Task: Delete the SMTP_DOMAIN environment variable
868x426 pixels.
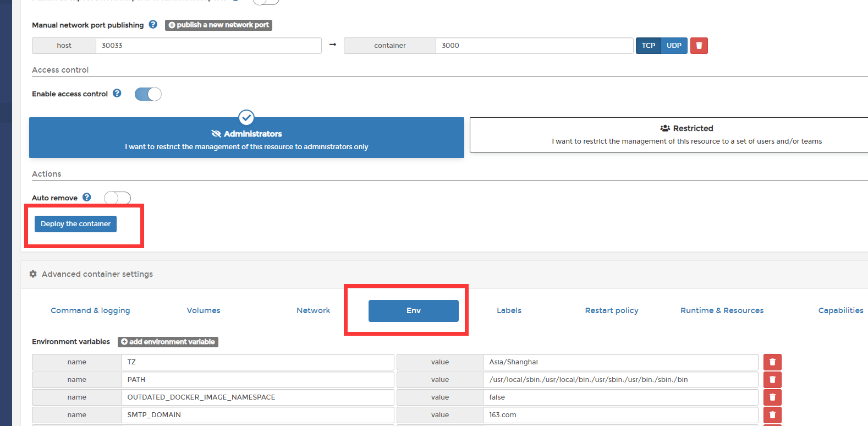Action: click(x=772, y=415)
